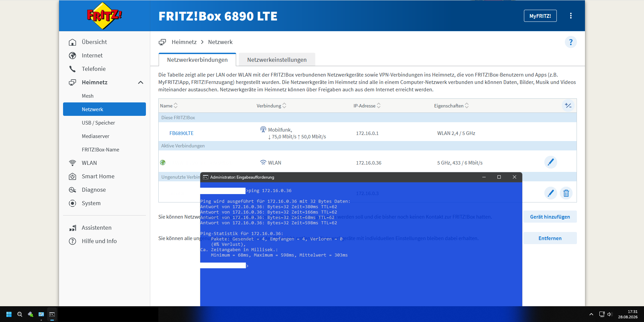Open the network tray icon
Viewport: 644px width, 322px height.
point(602,314)
